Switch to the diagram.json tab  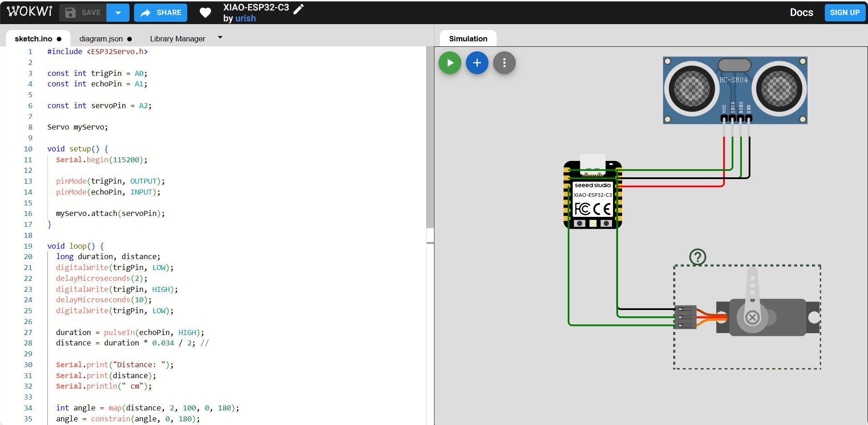[x=101, y=39]
